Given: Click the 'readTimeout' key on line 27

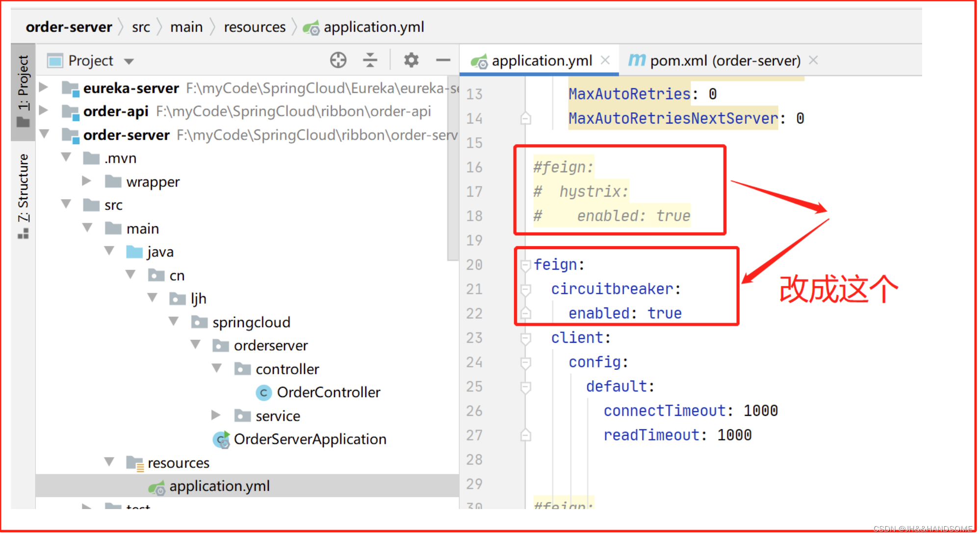Looking at the screenshot, I should (x=651, y=435).
